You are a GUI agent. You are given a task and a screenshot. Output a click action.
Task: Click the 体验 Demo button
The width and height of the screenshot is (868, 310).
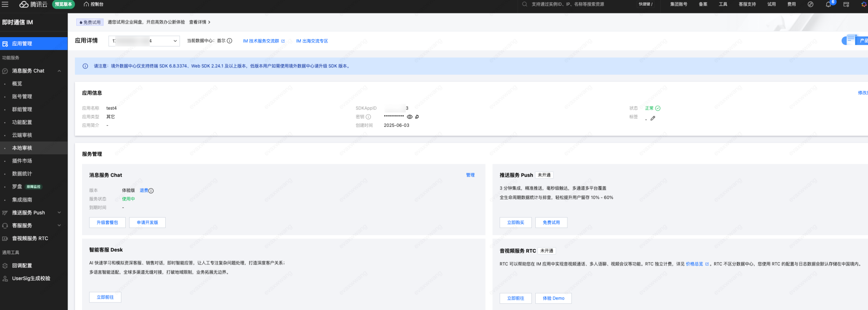553,298
